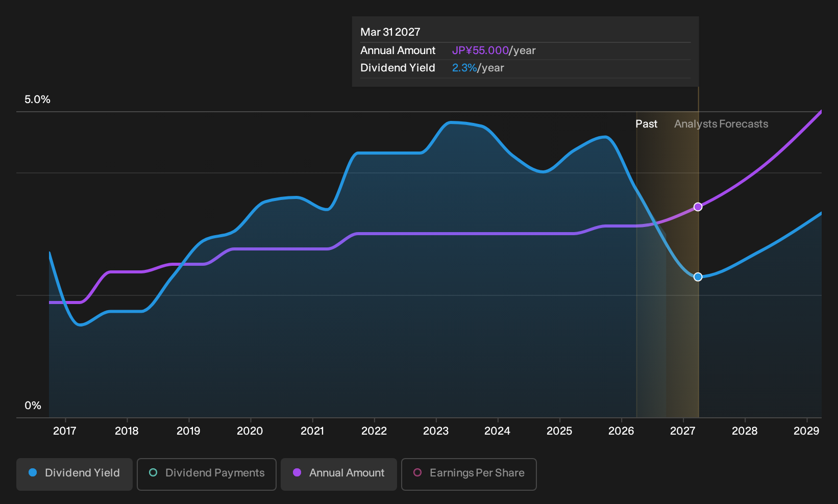838x504 pixels.
Task: Click the 2026 x-axis label
Action: 621,431
